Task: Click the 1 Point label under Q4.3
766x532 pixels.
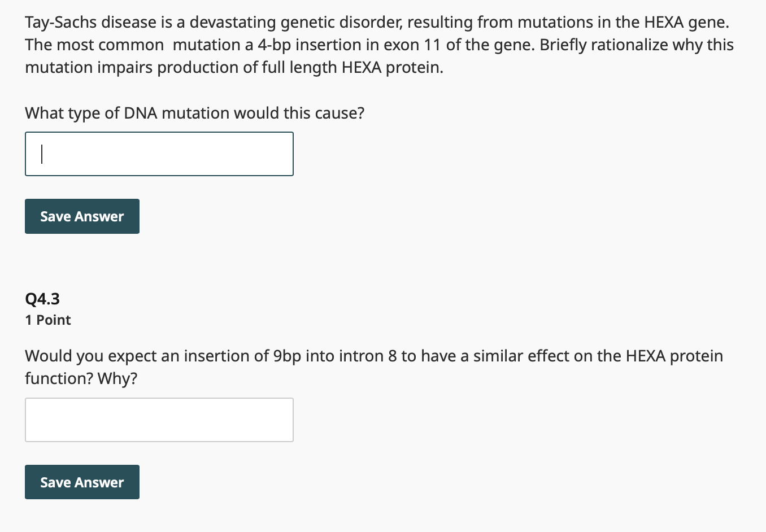Action: [x=47, y=320]
